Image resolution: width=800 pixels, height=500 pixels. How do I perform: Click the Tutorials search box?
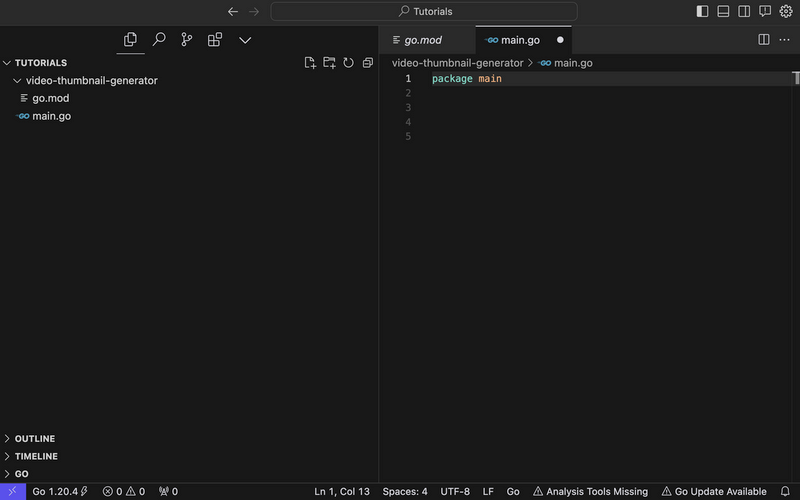point(424,12)
